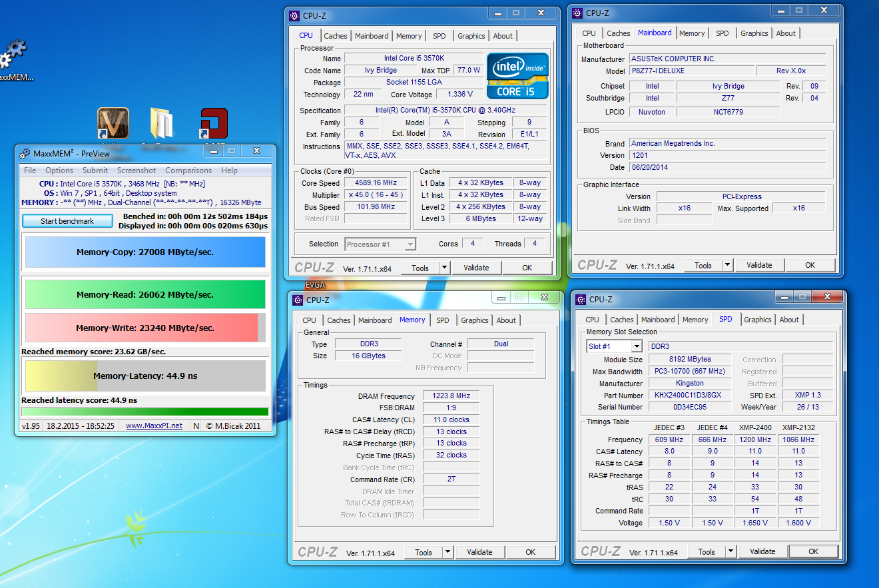The height and width of the screenshot is (588, 879).
Task: Open the Submit menu in MaxxMEM
Action: click(x=95, y=170)
